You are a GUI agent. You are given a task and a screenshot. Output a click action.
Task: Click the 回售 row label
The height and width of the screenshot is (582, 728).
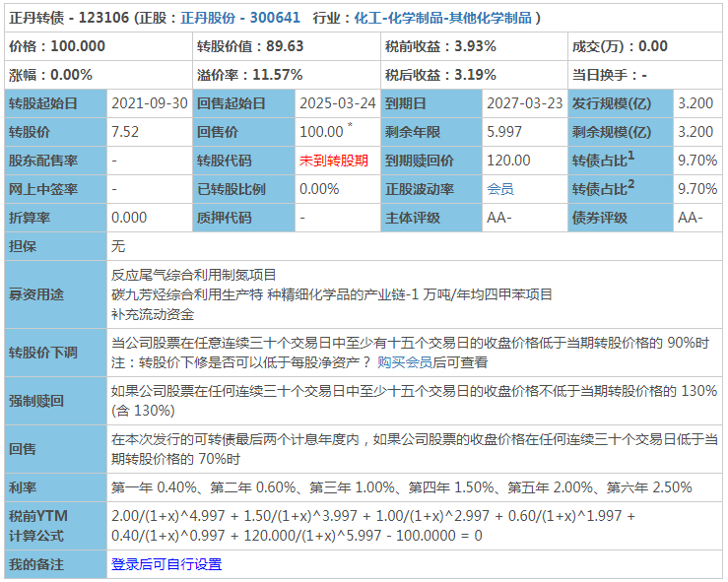tap(56, 449)
